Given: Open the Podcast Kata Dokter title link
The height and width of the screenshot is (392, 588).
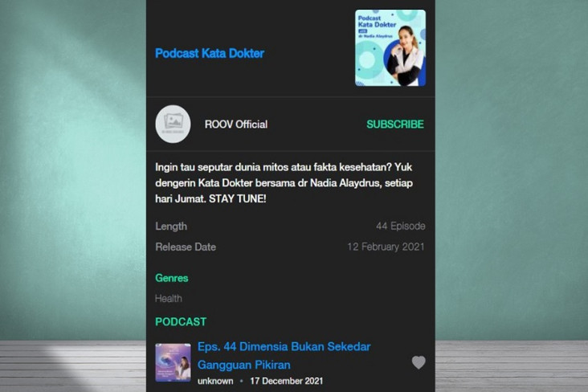Looking at the screenshot, I should (x=210, y=53).
